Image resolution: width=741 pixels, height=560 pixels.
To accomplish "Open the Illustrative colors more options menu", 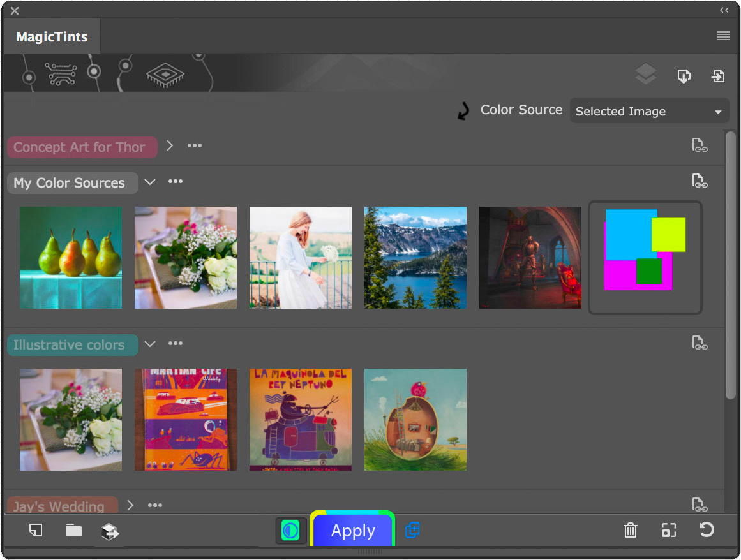I will 176,344.
